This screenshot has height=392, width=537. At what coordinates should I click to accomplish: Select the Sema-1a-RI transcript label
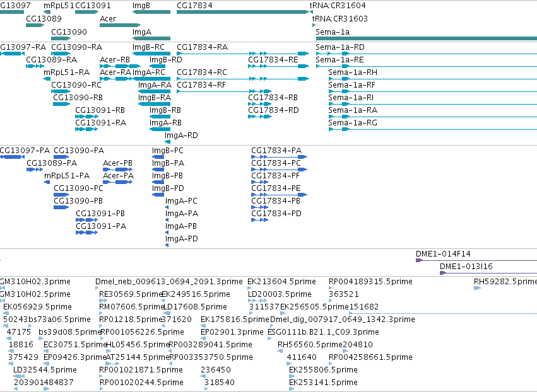point(351,98)
